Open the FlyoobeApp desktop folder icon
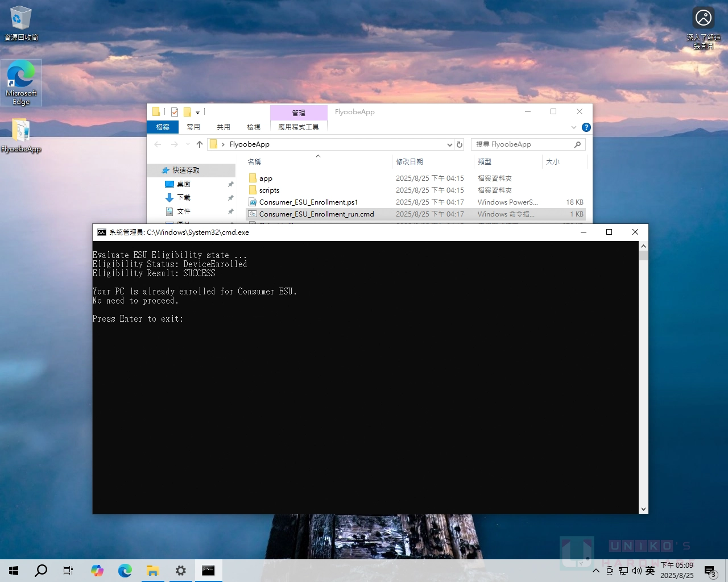 pos(21,135)
